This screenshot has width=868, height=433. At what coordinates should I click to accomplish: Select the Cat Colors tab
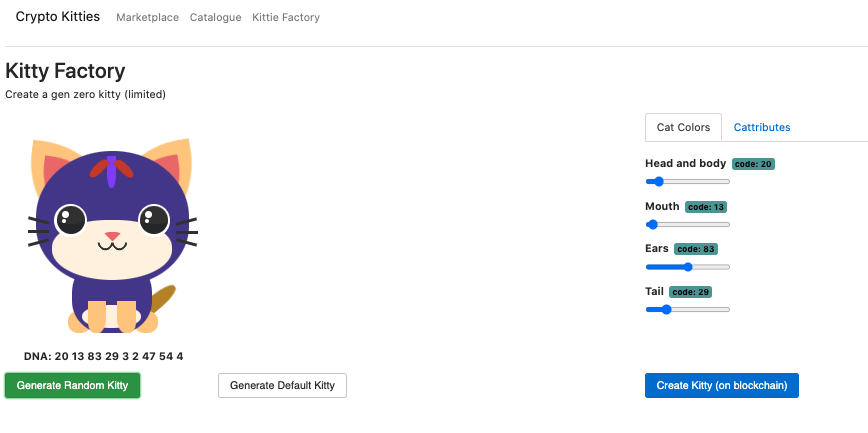pyautogui.click(x=683, y=127)
